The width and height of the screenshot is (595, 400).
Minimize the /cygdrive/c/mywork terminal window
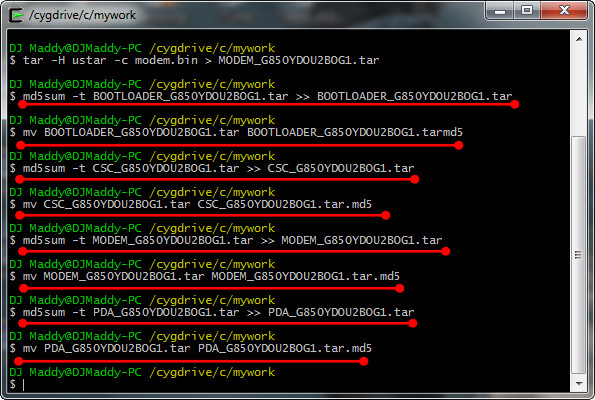coord(499,11)
